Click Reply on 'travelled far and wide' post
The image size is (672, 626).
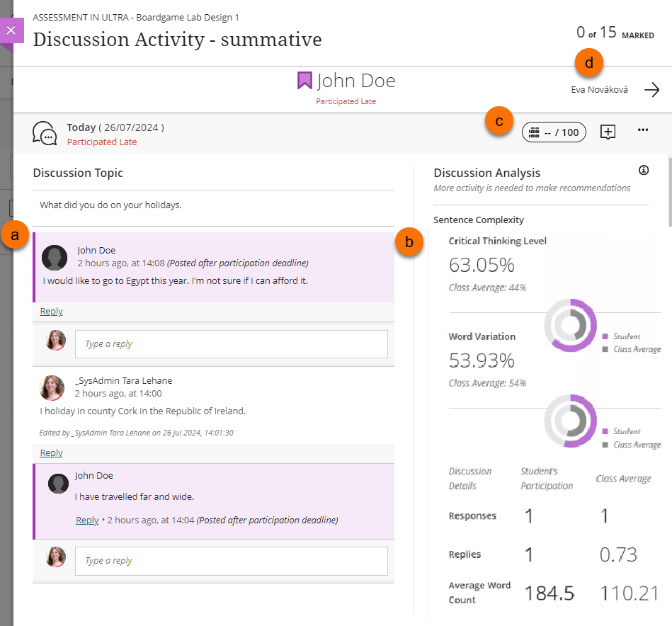[87, 520]
